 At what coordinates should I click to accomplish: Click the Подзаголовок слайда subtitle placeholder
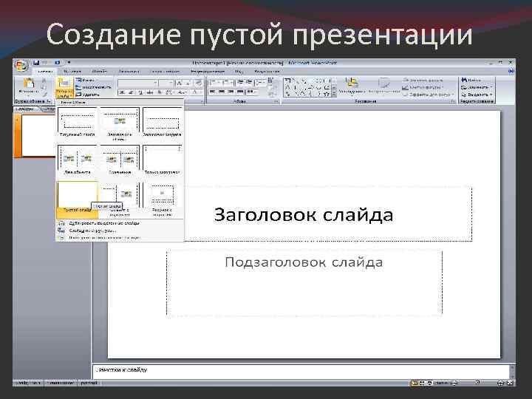304,282
